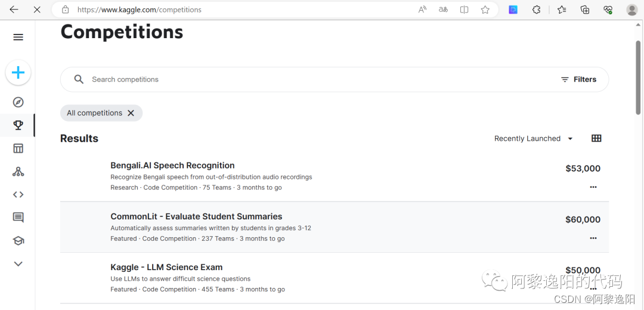Click the Competitions page title
The height and width of the screenshot is (310, 644).
click(122, 32)
